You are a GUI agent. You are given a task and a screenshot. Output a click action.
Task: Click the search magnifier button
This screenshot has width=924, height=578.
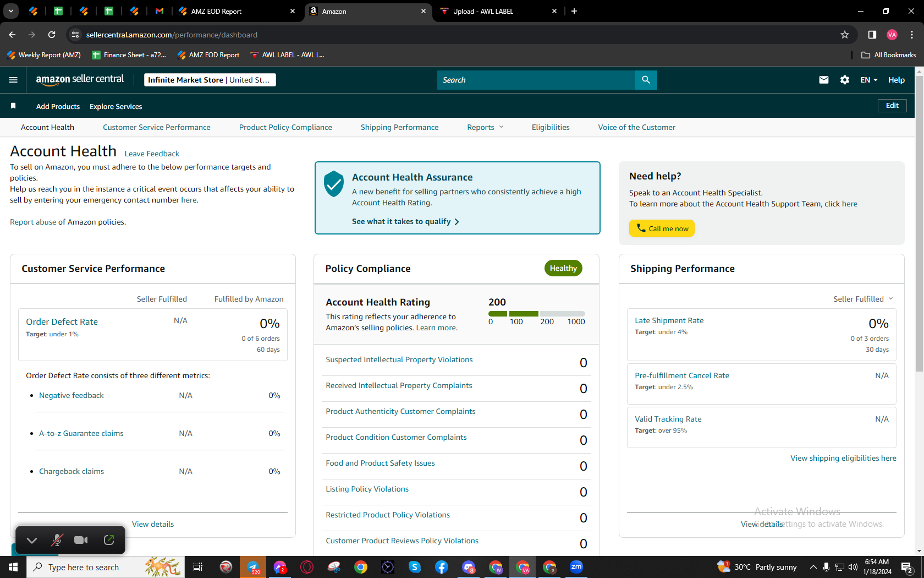646,80
